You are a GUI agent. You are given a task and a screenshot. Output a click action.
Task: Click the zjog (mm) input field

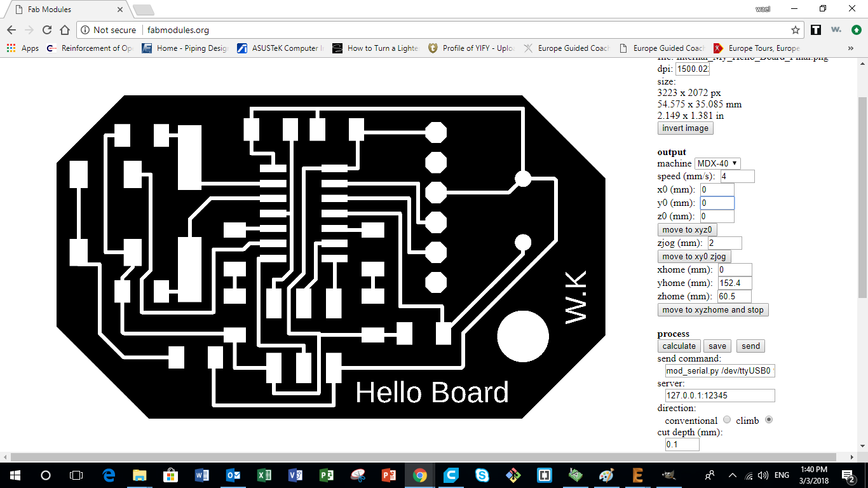tap(724, 243)
